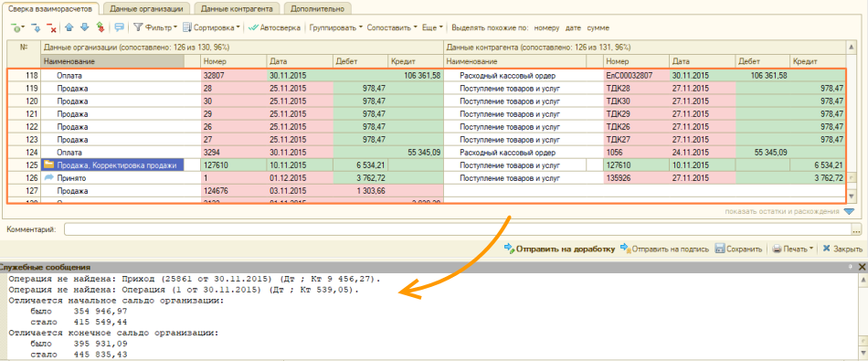Screen dimensions: 868x361
Task: Click counterparty Номер column header
Action: click(x=636, y=61)
